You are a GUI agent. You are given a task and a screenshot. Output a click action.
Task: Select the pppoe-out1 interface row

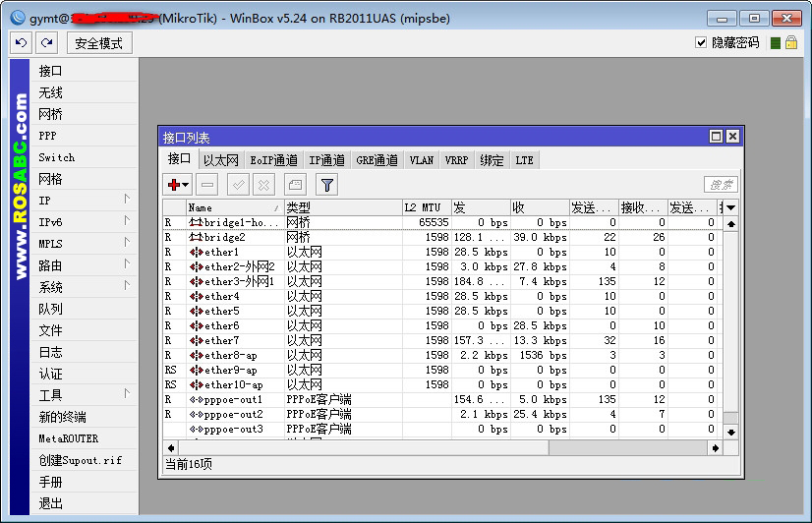tap(234, 399)
